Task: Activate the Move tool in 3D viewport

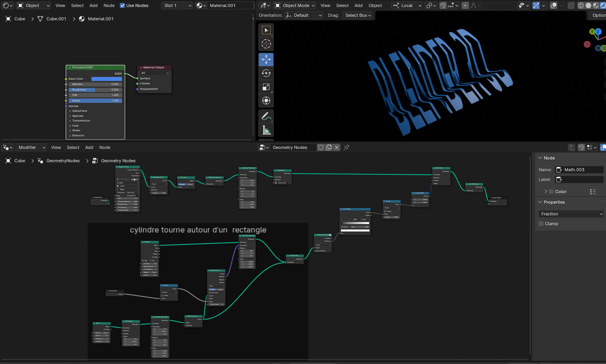Action: point(266,59)
